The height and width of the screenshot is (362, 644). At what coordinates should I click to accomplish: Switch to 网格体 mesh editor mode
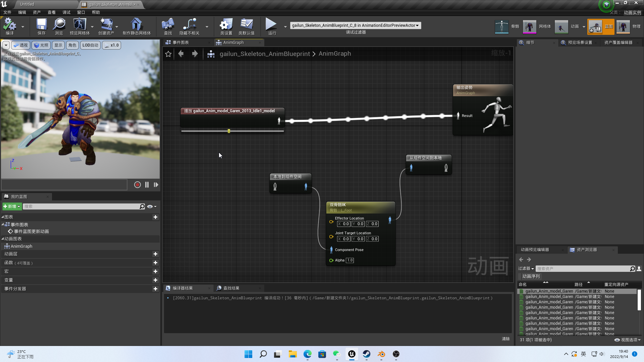[x=537, y=26]
